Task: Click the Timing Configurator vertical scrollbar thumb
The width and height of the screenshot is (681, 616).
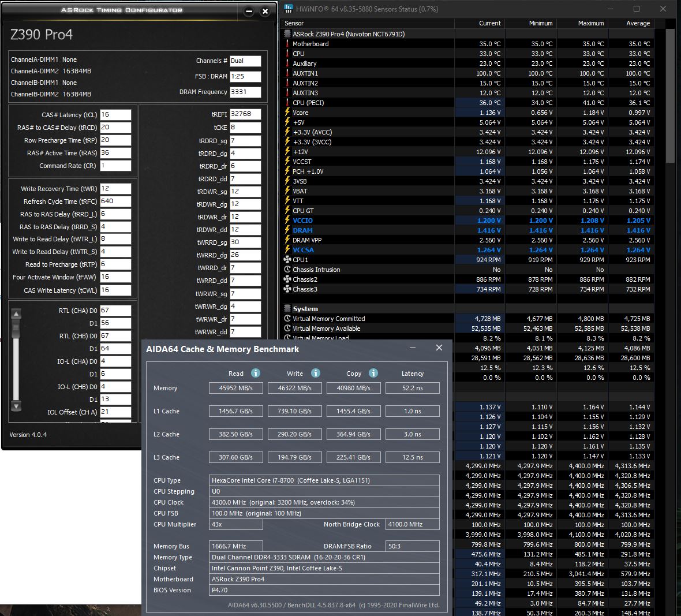Action: (x=16, y=329)
